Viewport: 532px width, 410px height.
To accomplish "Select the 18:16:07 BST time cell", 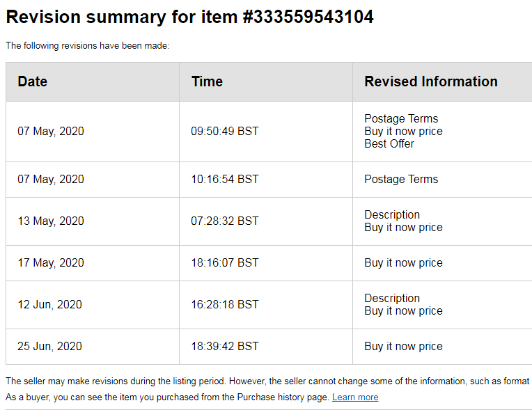I will pos(224,262).
